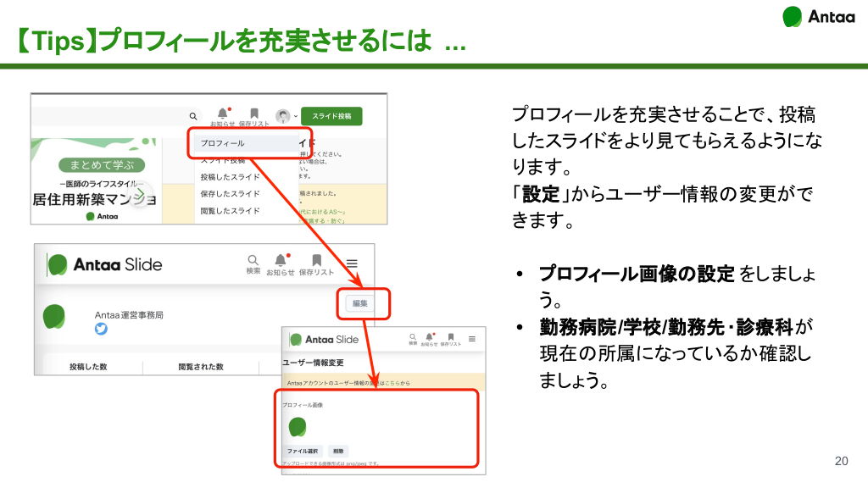The image size is (868, 488).
Task: Open お知らせ bell in top screenshot
Action: click(x=222, y=114)
